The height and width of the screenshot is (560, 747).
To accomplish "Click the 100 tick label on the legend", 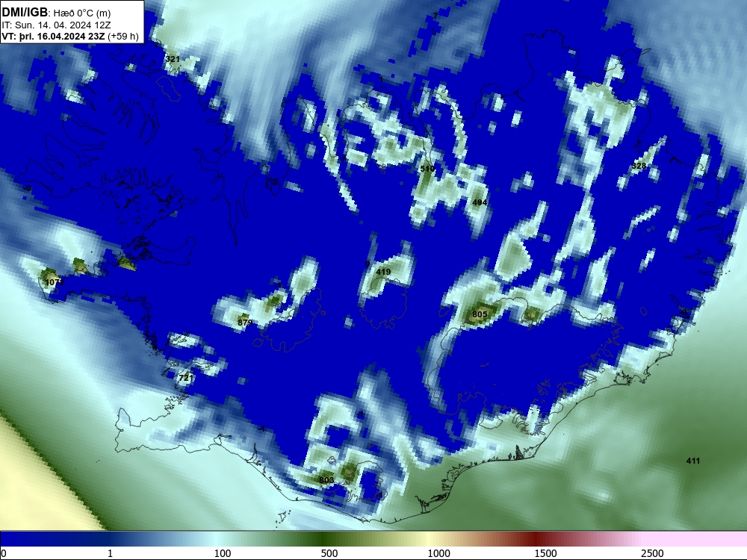I will 223,553.
